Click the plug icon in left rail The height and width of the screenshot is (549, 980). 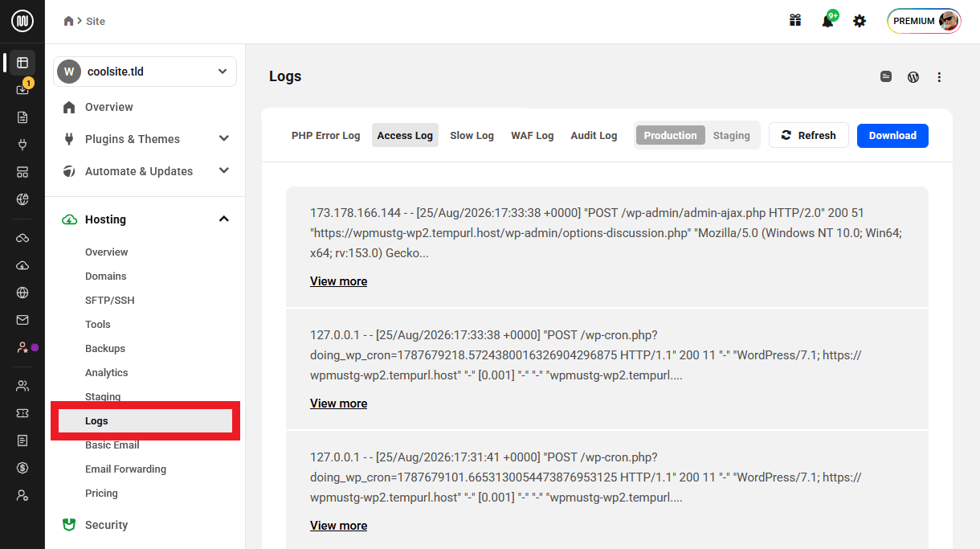click(x=22, y=145)
